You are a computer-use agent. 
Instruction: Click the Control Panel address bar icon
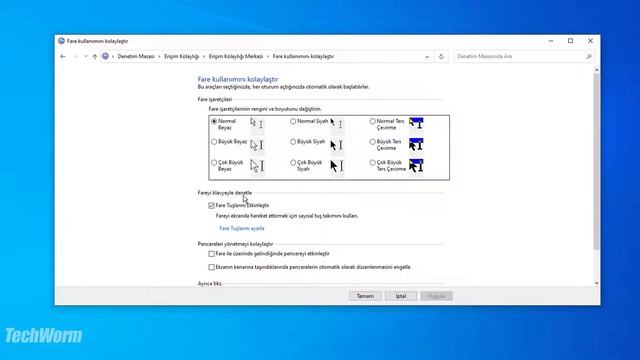coord(105,56)
